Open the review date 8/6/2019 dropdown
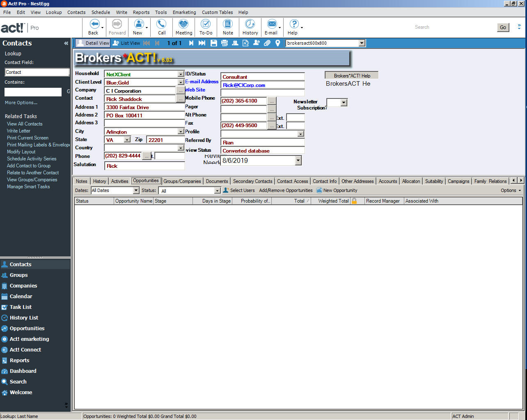527x420 pixels. tap(298, 161)
